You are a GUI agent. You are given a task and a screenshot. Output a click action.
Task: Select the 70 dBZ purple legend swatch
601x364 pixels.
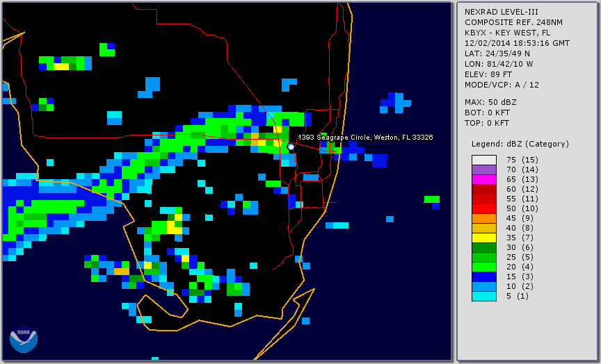click(484, 169)
